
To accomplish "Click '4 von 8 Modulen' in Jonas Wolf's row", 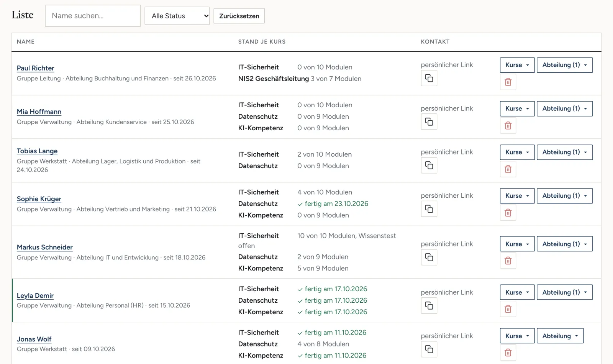I will pyautogui.click(x=323, y=344).
